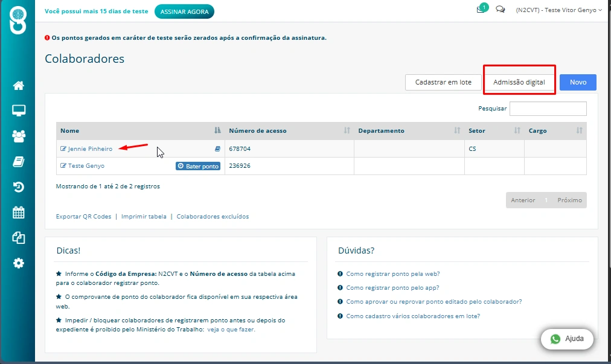Click edit icon beside Jennie Pinheiro
611x364 pixels.
(x=63, y=148)
